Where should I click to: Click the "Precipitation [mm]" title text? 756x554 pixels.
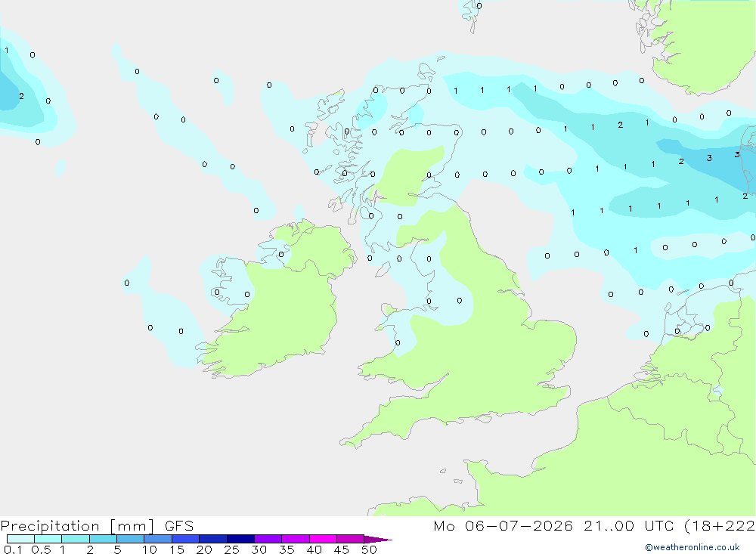pos(78,526)
